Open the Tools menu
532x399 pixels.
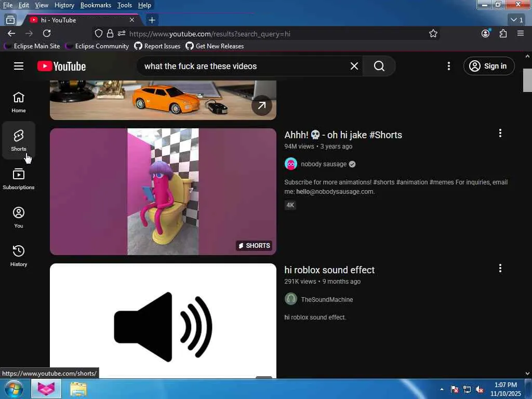tap(125, 5)
